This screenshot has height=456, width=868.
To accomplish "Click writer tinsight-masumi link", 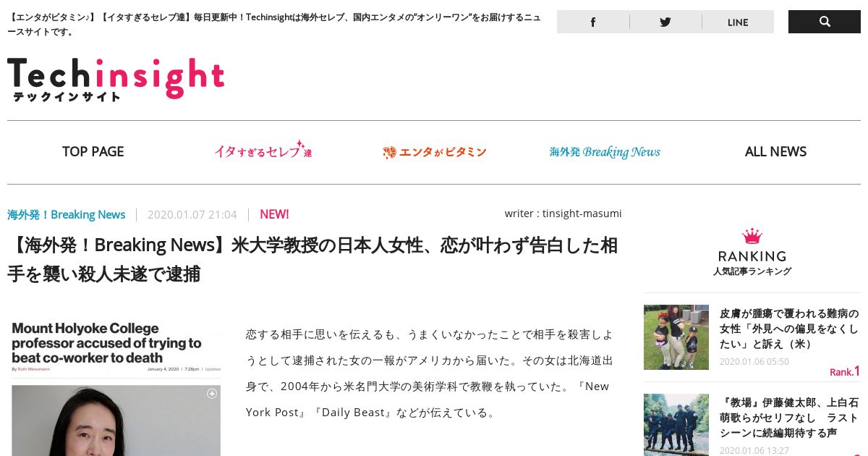I will [x=563, y=214].
